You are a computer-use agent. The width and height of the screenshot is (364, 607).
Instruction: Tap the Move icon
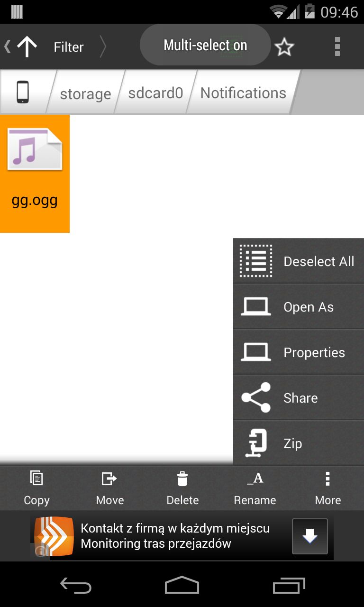(x=109, y=479)
